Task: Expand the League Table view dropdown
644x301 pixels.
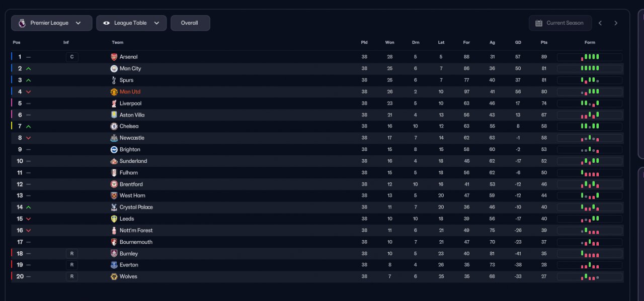Action: (131, 23)
